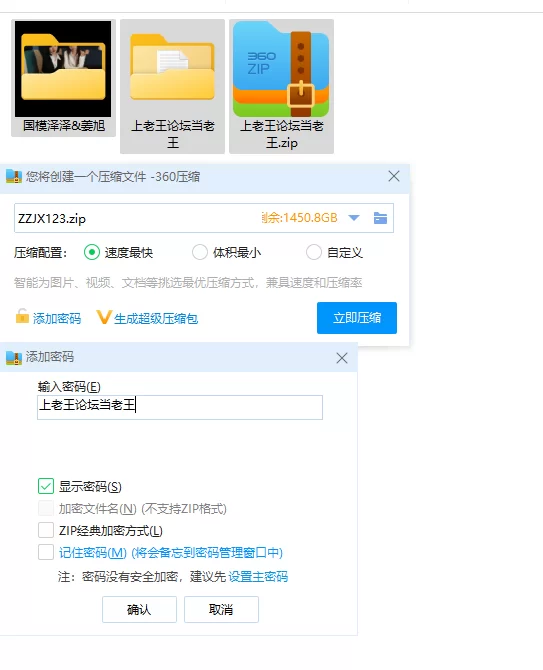This screenshot has width=543, height=670.
Task: Click the V icon beside 生成超级压缩包
Action: pyautogui.click(x=104, y=317)
